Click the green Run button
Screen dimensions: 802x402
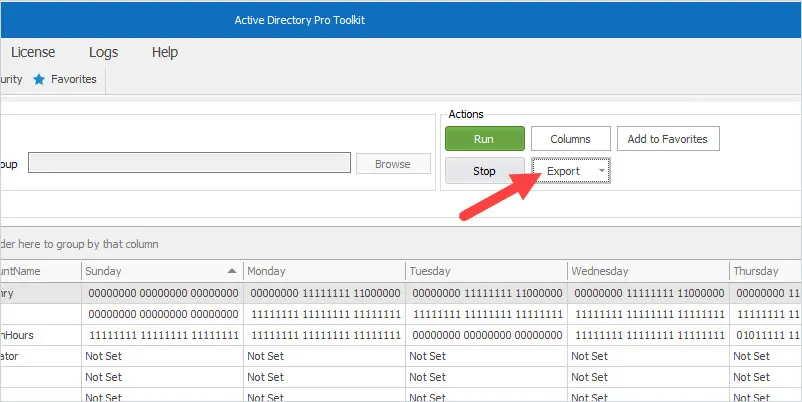click(484, 139)
